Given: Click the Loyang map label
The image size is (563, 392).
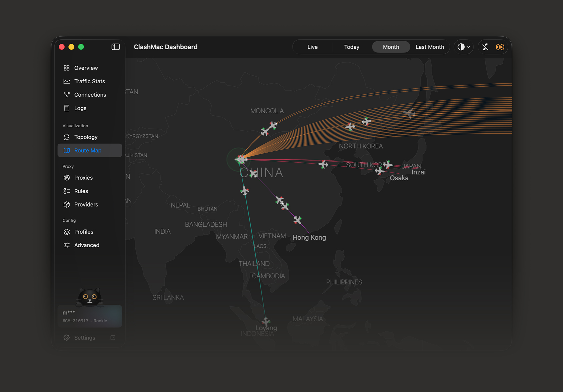Looking at the screenshot, I should coord(266,328).
